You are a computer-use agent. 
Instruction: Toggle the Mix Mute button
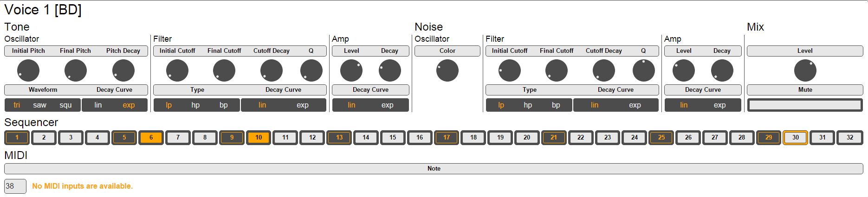click(805, 105)
